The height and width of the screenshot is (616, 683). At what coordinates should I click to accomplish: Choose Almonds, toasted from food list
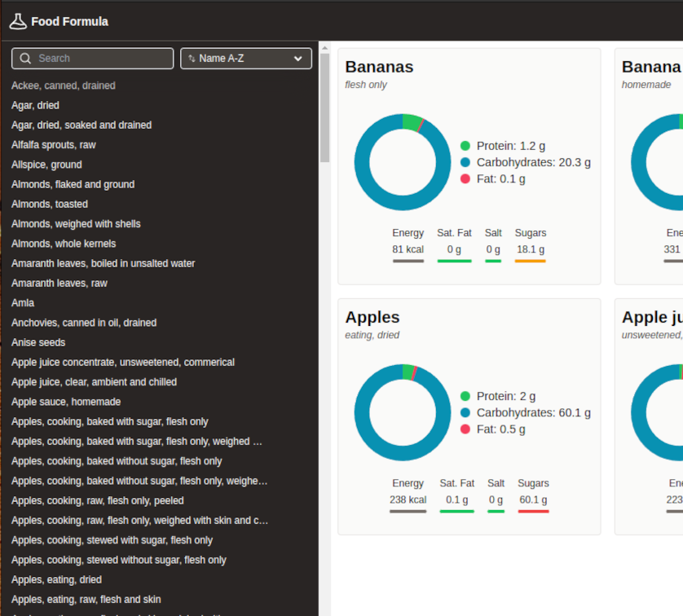50,205
